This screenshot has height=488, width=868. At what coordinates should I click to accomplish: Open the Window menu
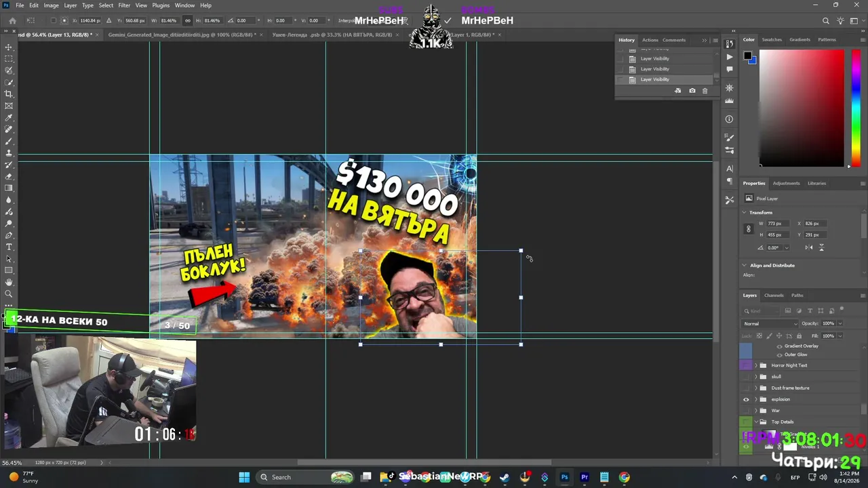click(x=184, y=5)
